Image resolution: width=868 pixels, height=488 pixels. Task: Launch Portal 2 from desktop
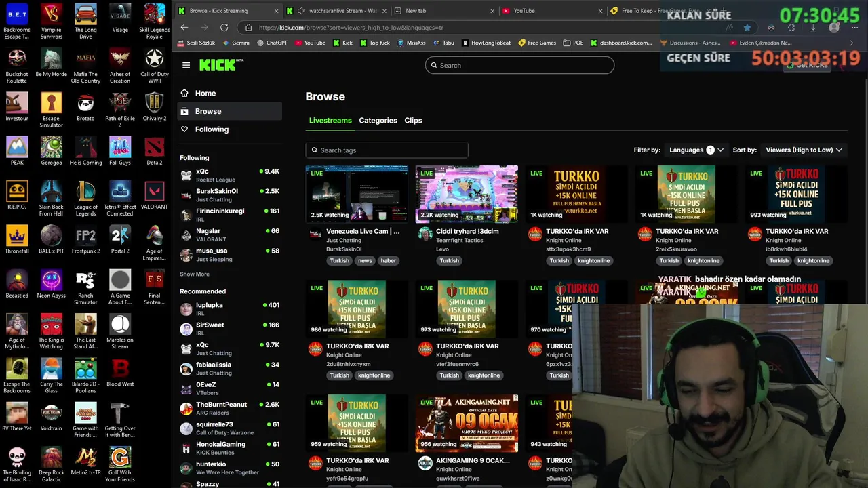coord(120,240)
